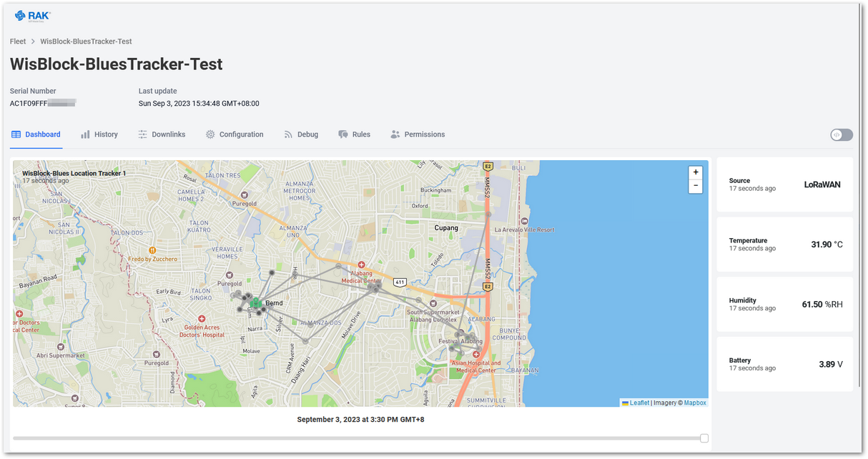
Task: Go to the Downlinks tab
Action: coord(162,134)
